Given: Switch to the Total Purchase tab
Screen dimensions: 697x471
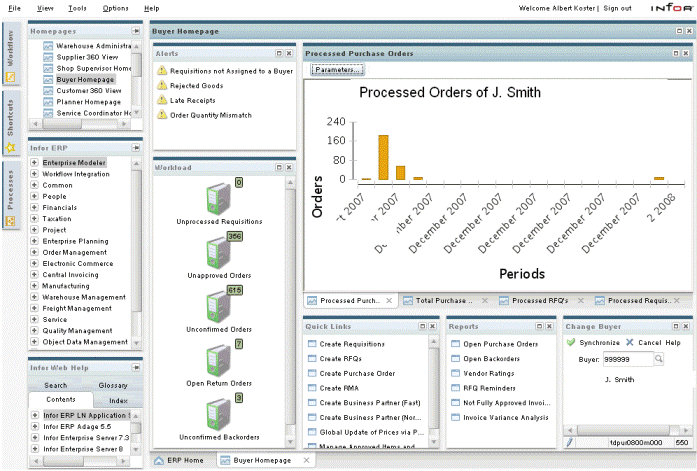Looking at the screenshot, I should [x=443, y=300].
